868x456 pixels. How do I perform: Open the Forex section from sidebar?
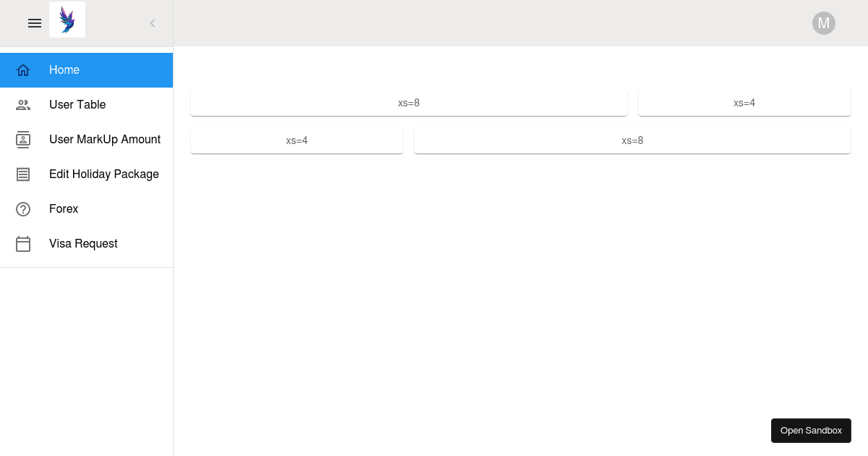(64, 208)
